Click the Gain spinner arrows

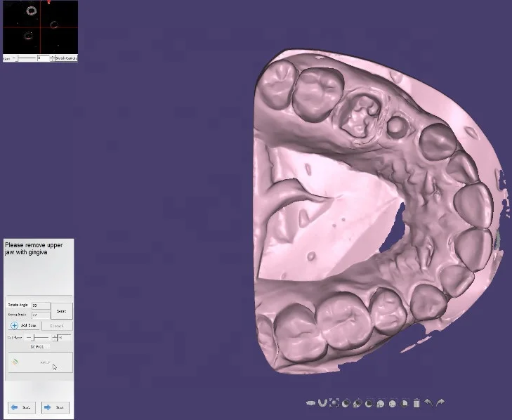click(x=53, y=58)
